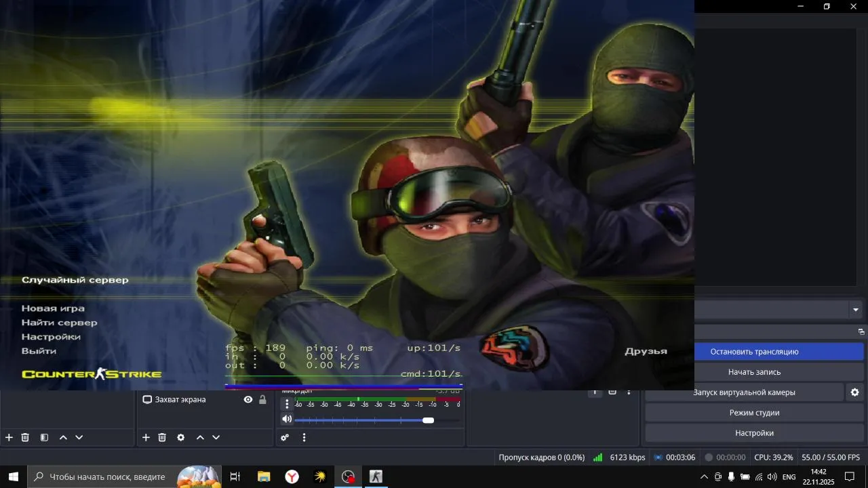Click the recording timer '00:00:00'
Viewport: 868px width, 488px height.
click(730, 457)
